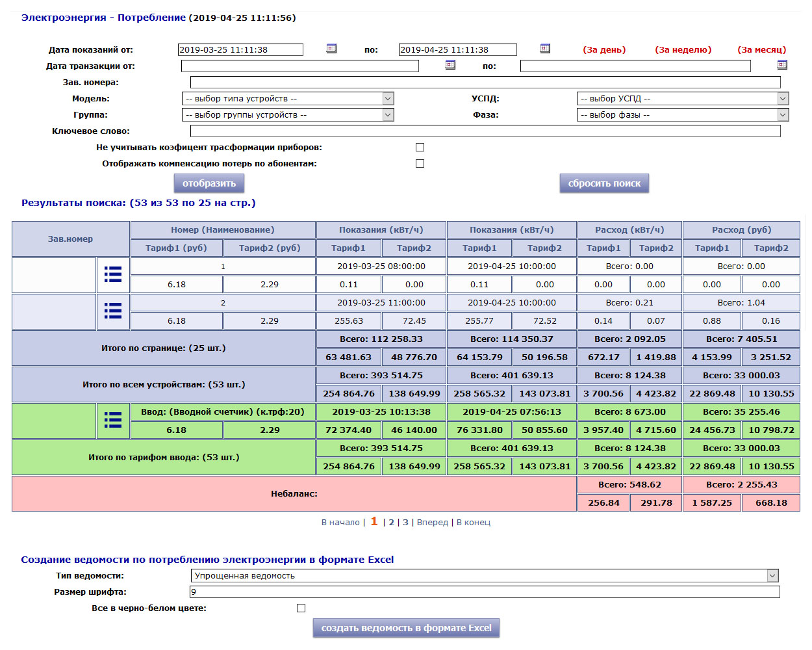Click the отобразить button
812x650 pixels.
coord(209,183)
